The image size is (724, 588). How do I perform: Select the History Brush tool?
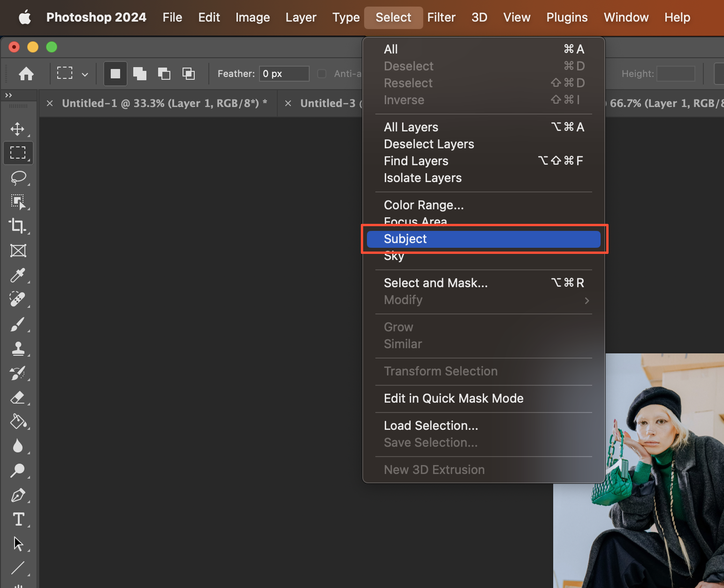point(18,373)
